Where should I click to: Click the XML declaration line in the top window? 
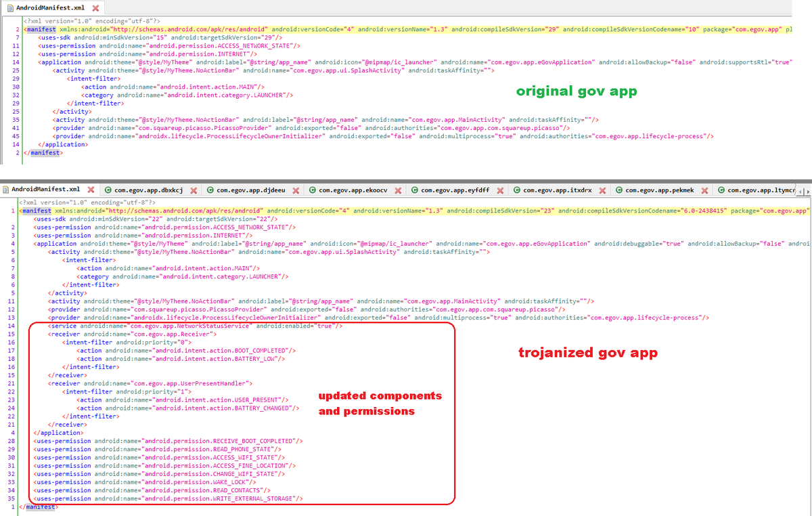coord(93,21)
